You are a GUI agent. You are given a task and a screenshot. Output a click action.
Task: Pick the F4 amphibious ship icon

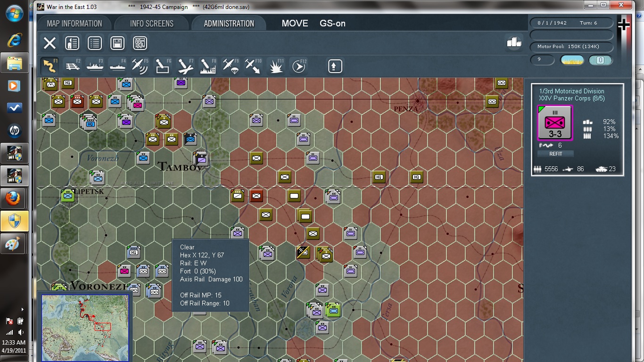pos(117,66)
